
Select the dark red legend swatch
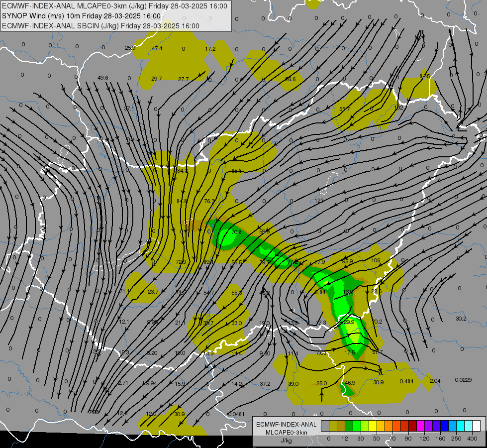click(412, 426)
